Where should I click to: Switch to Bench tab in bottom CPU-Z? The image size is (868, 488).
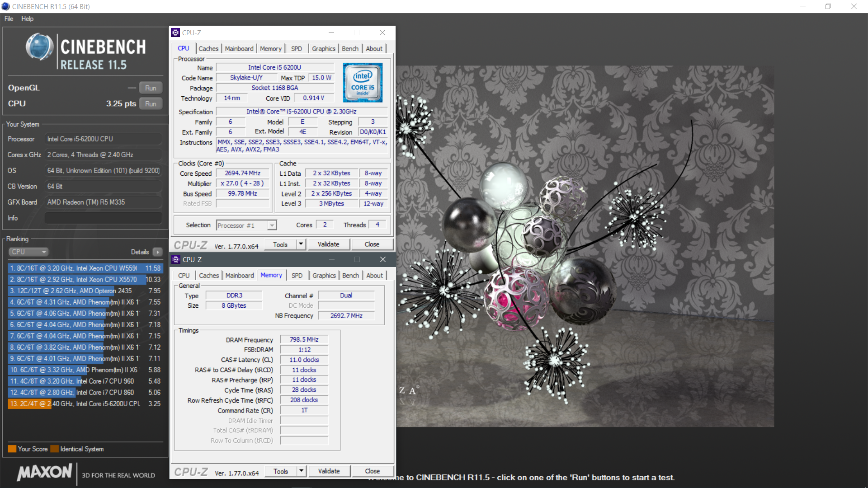click(x=350, y=275)
